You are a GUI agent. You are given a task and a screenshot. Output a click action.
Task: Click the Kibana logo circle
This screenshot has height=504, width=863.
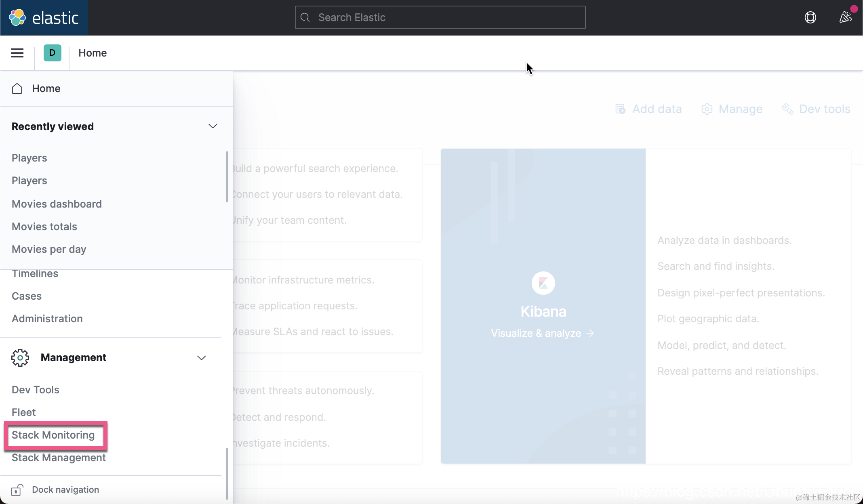[x=543, y=283]
